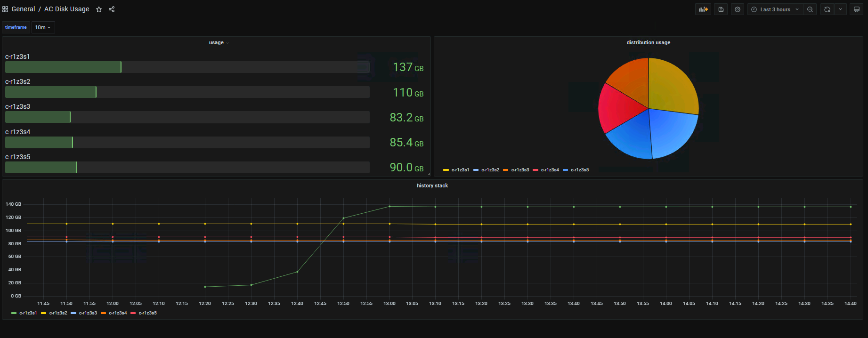Open the dashboard search grid icon

tap(5, 9)
